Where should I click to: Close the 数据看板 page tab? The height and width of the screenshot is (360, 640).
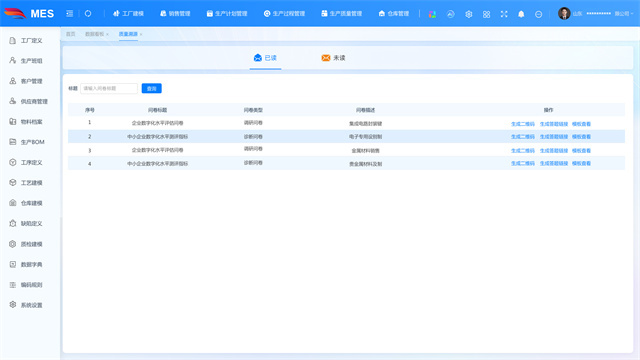[107, 34]
